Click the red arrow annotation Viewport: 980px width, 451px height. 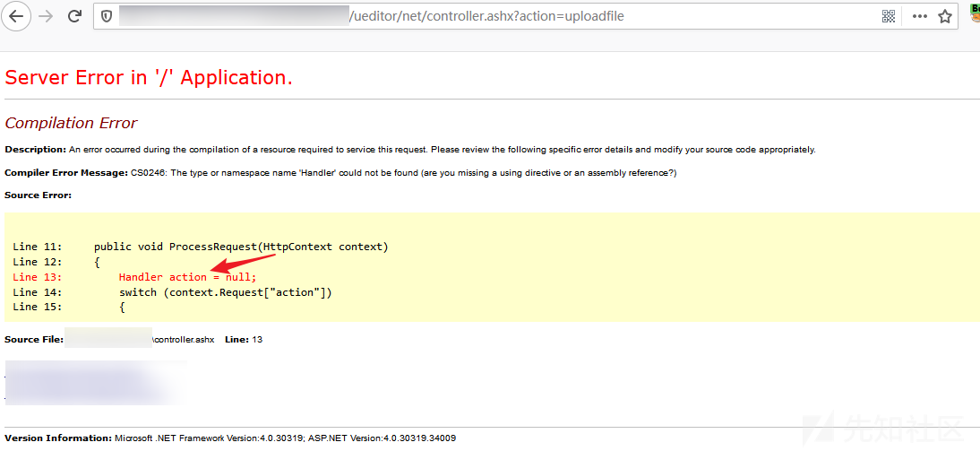point(243,263)
